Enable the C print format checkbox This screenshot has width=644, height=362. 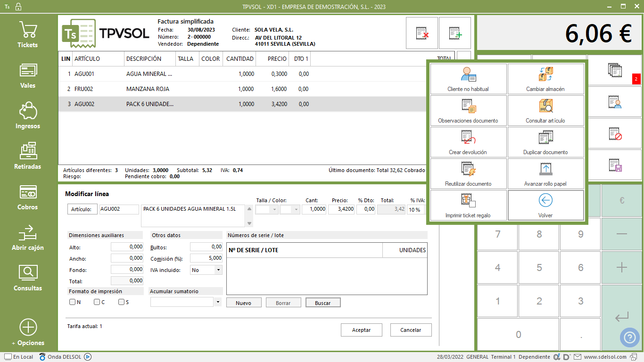point(97,302)
